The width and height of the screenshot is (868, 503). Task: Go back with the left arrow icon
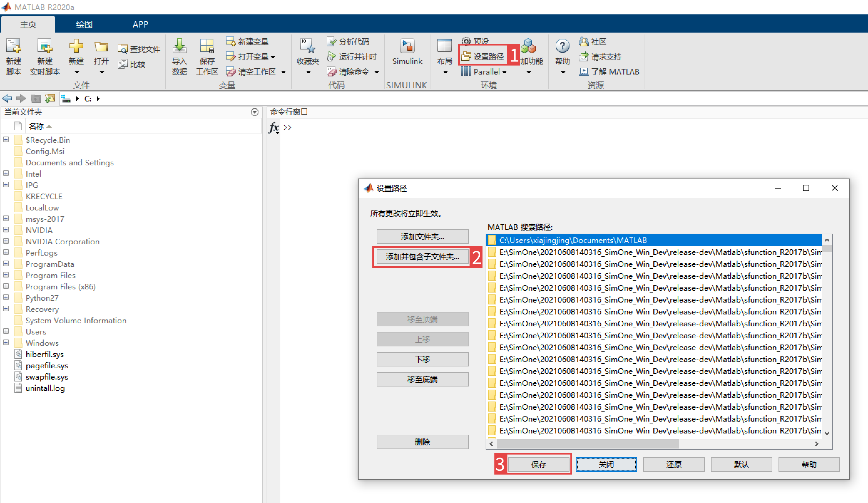7,99
